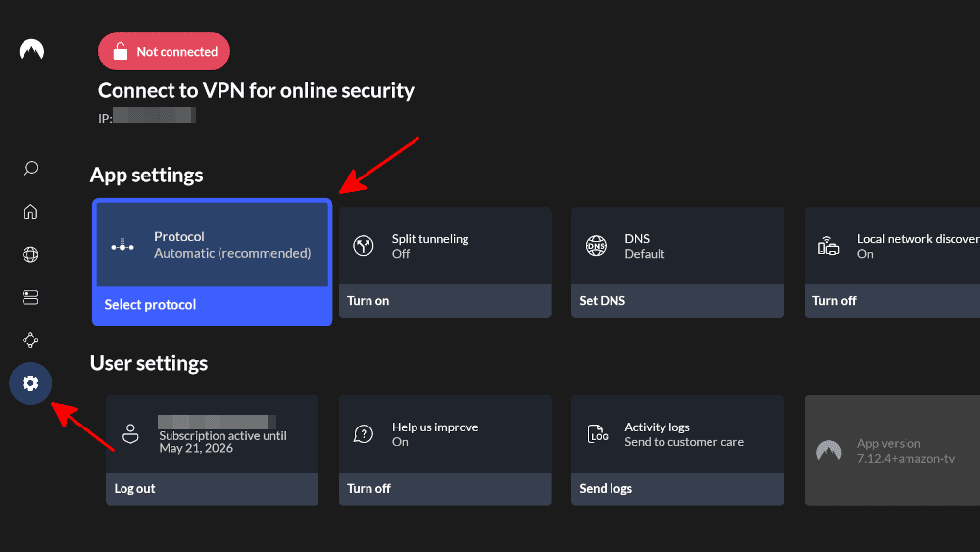Image resolution: width=980 pixels, height=552 pixels.
Task: Open the meshnet icon in sidebar
Action: click(x=30, y=340)
